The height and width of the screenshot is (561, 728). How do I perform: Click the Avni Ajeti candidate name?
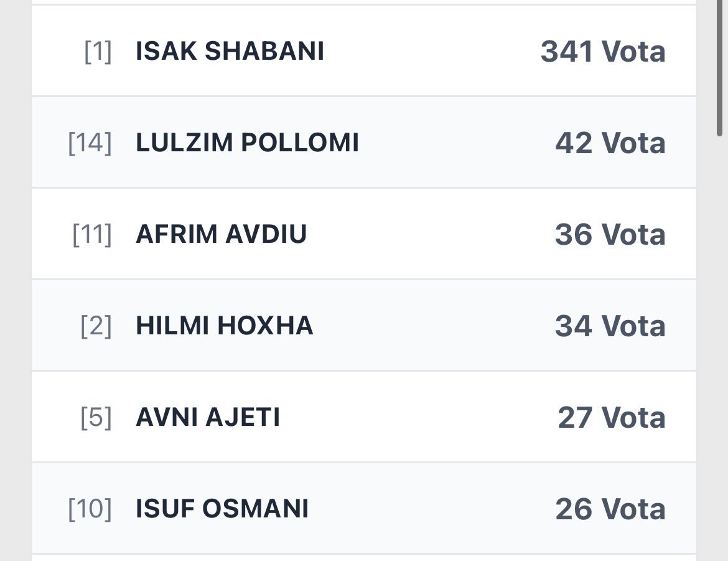(208, 417)
